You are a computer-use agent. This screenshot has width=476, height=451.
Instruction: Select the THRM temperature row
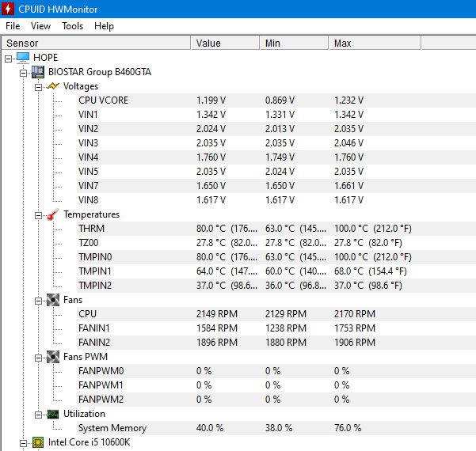click(276, 229)
